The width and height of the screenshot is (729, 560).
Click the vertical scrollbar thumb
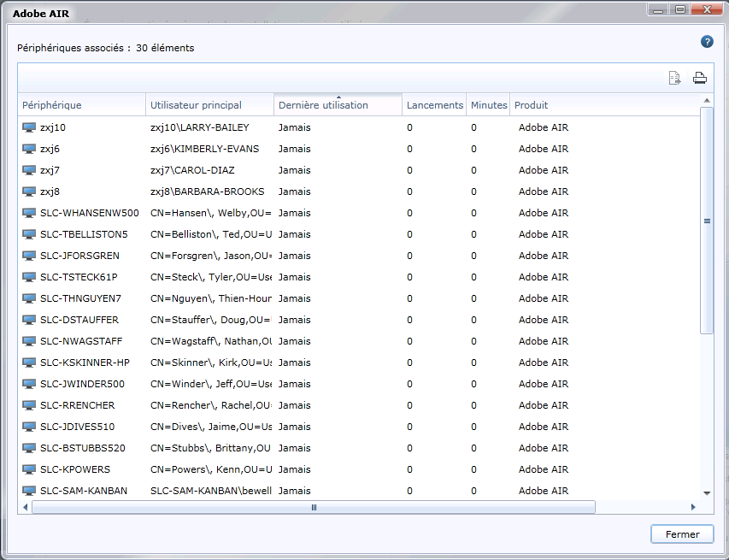[707, 221]
